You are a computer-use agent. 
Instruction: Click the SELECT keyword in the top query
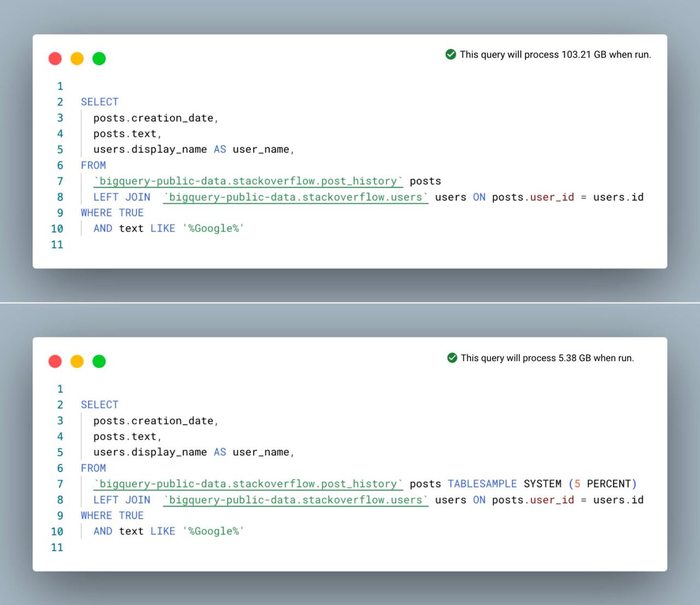pyautogui.click(x=100, y=102)
